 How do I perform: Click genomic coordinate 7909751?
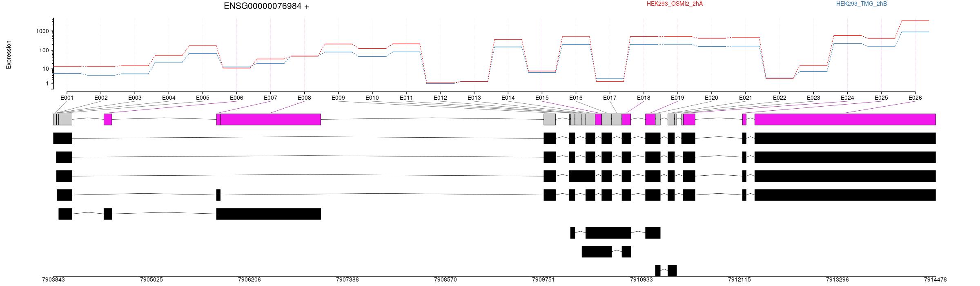coord(543,280)
